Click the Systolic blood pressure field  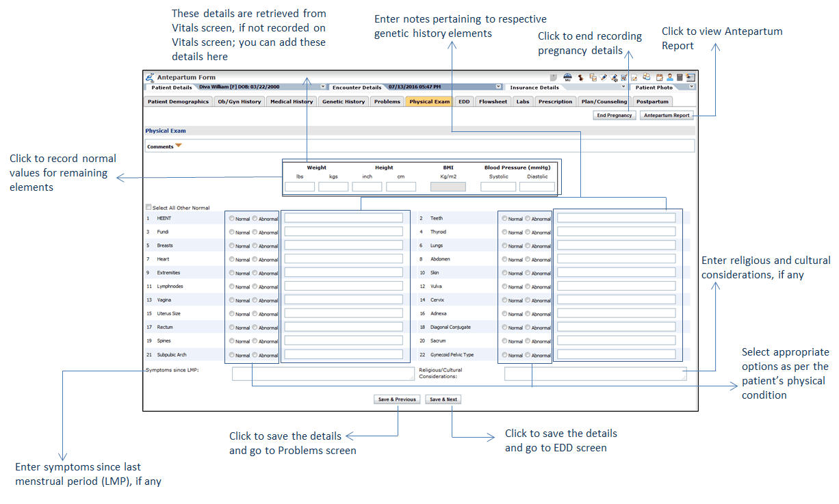point(498,187)
